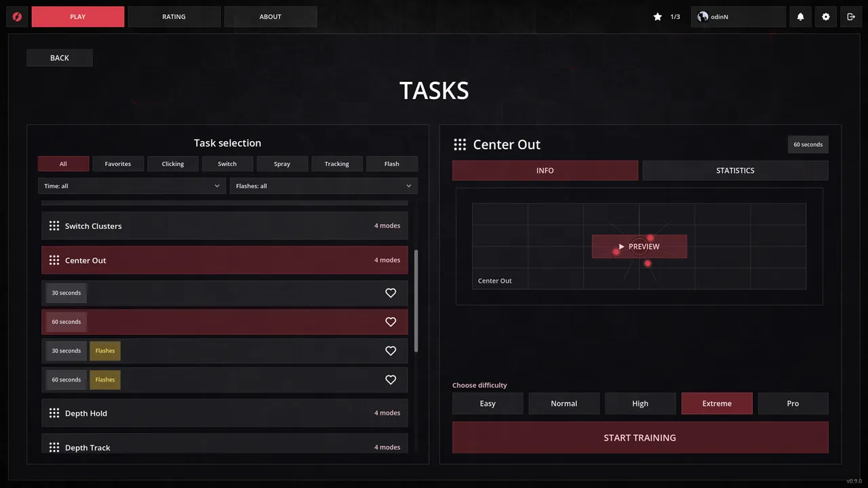Click the Depth Hold grid icon

(54, 413)
